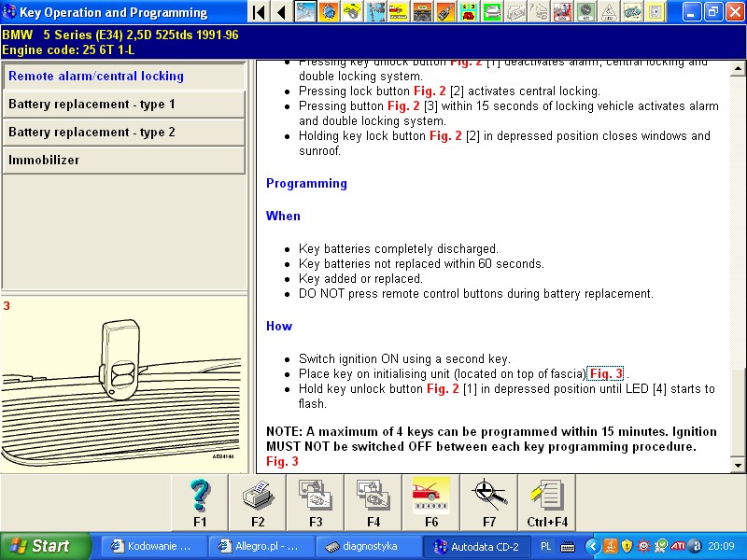Click Fig. 2 link in LED flash step
747x560 pixels.
(443, 388)
